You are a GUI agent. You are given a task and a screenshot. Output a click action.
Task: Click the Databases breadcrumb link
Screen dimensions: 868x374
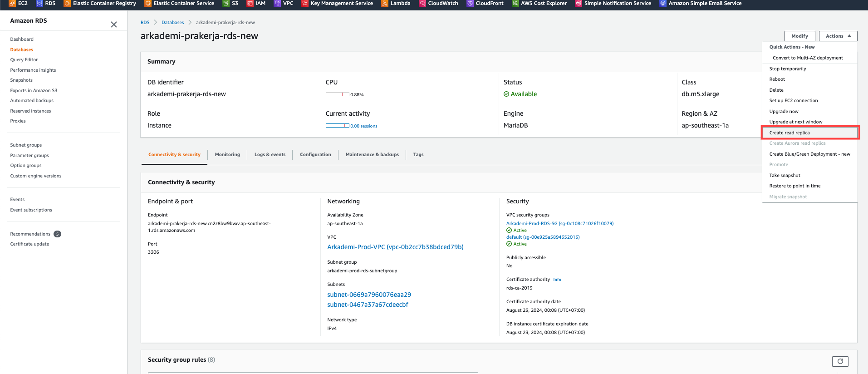point(172,22)
